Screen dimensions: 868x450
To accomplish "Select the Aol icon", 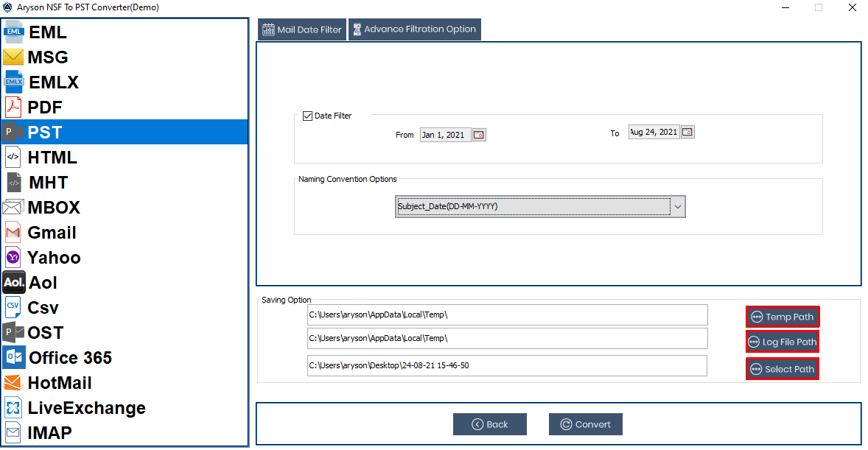I will pos(14,282).
